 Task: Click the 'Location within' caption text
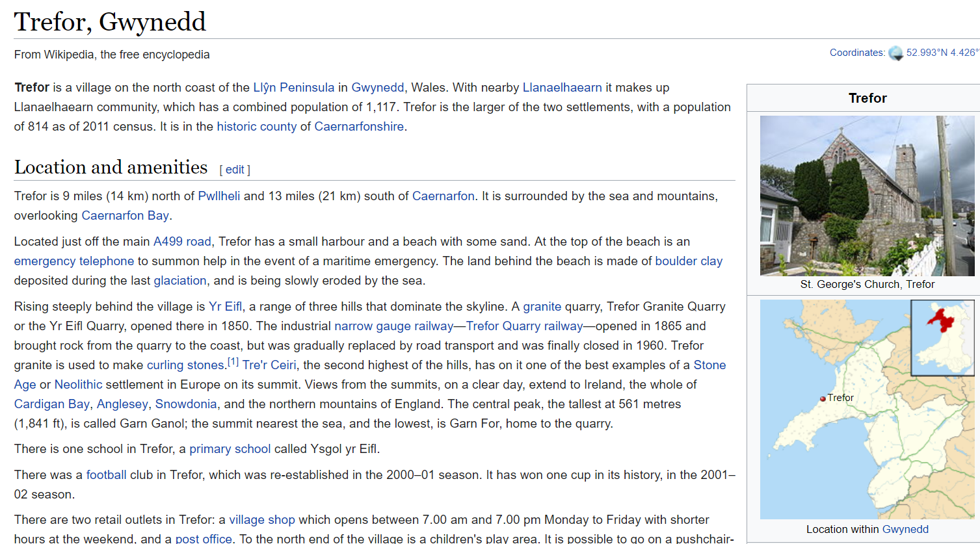click(x=843, y=529)
